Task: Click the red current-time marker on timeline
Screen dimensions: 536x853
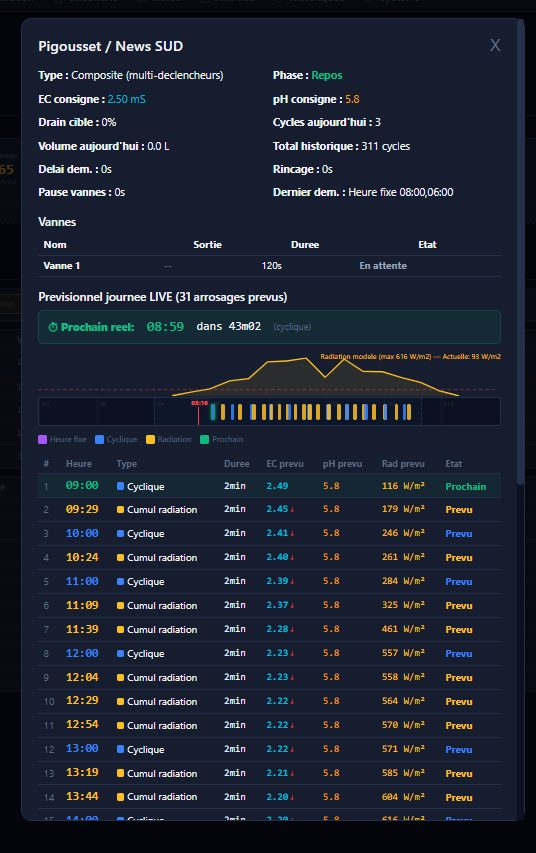Action: (x=198, y=413)
